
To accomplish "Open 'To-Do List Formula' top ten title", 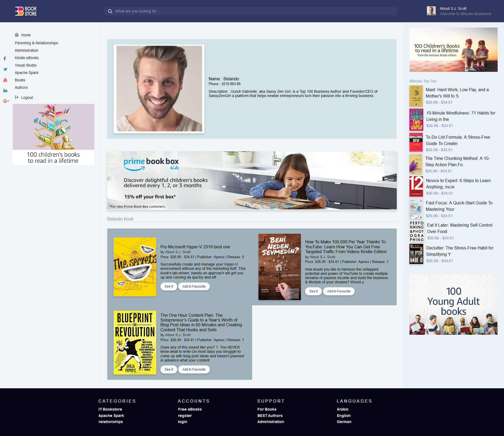I will point(458,140).
